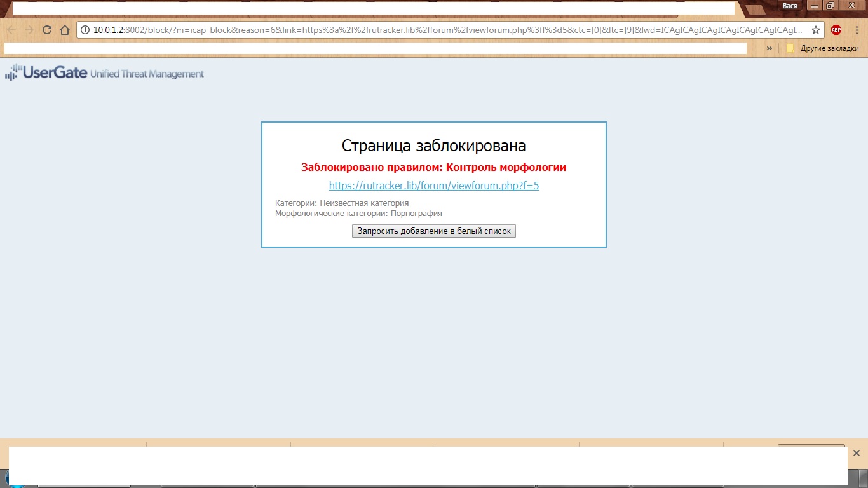View site info icon in address bar
Image resolution: width=868 pixels, height=488 pixels.
click(x=85, y=30)
